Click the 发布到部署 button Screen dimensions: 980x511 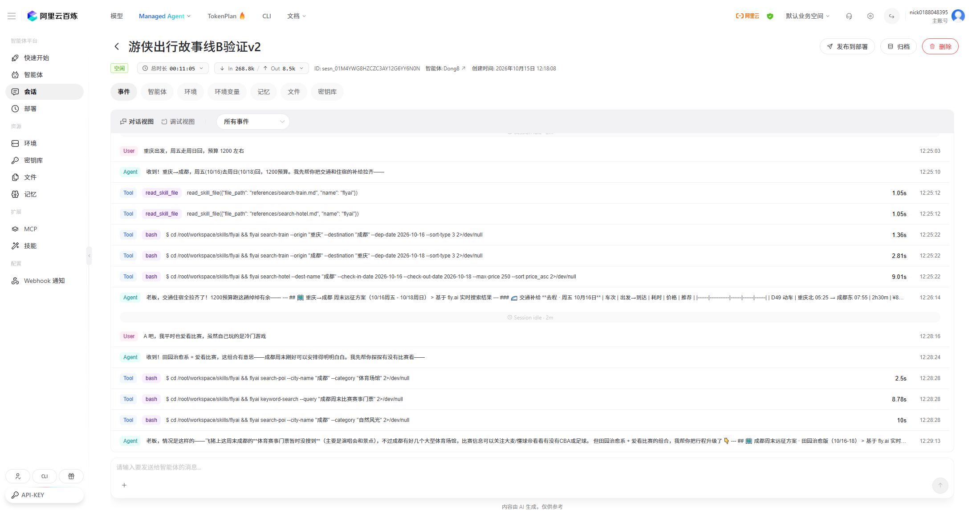point(847,46)
